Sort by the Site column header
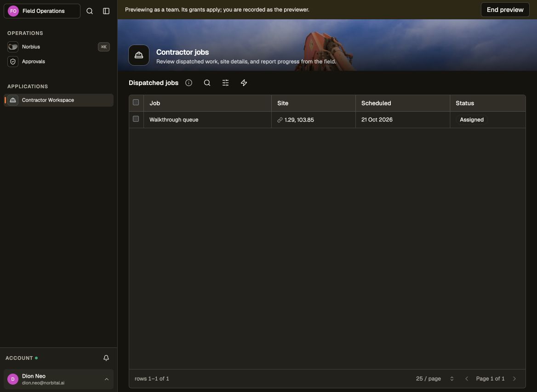 point(314,103)
